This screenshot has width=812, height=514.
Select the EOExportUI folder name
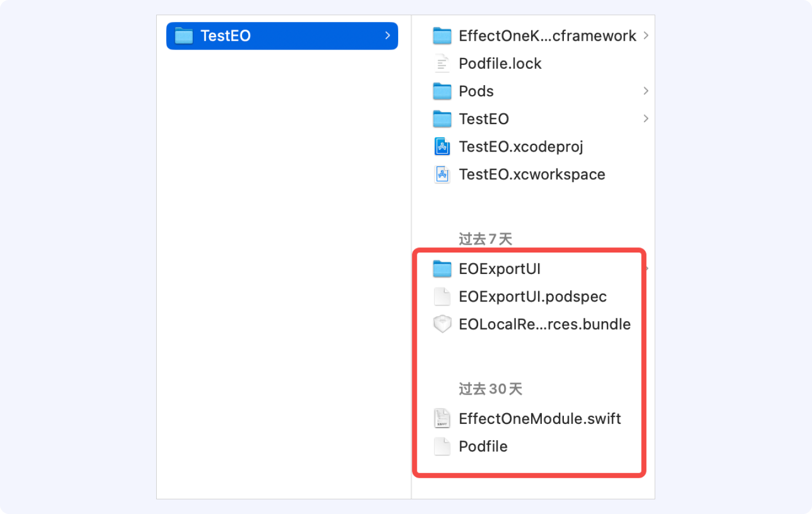coord(500,269)
